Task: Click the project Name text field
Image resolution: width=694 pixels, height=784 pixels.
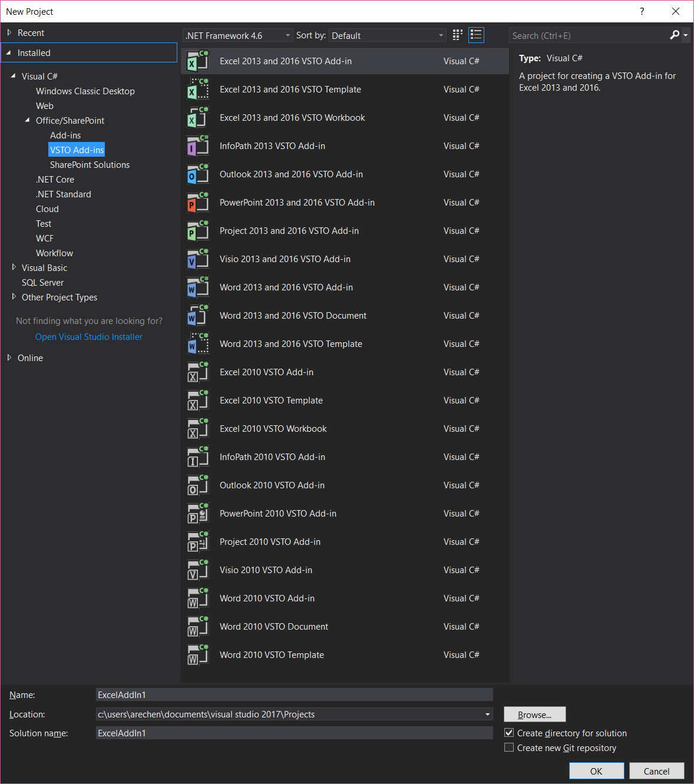Action: tap(294, 695)
